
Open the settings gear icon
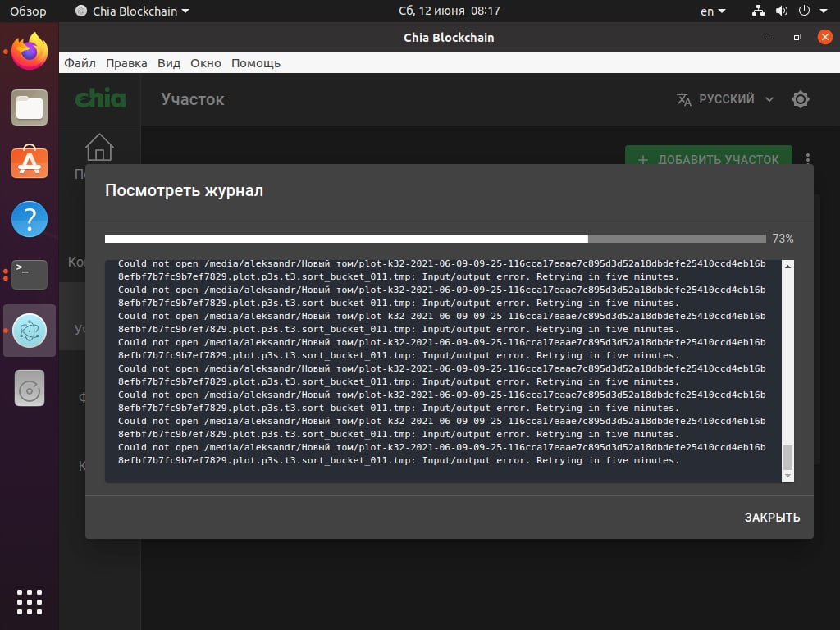point(801,99)
